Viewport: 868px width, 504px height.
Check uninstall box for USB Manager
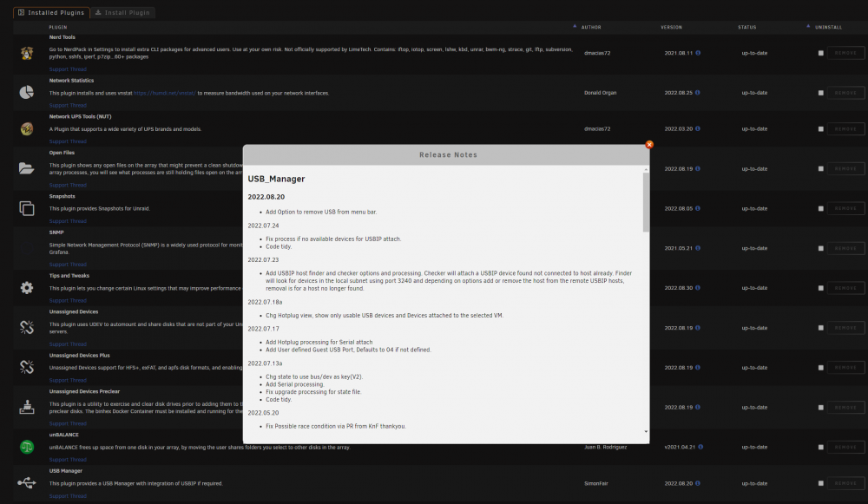tap(821, 483)
